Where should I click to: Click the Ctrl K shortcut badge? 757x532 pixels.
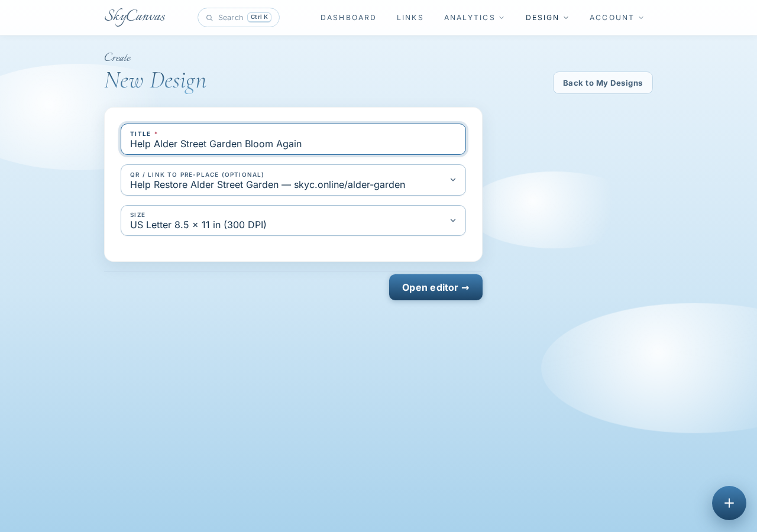tap(259, 17)
